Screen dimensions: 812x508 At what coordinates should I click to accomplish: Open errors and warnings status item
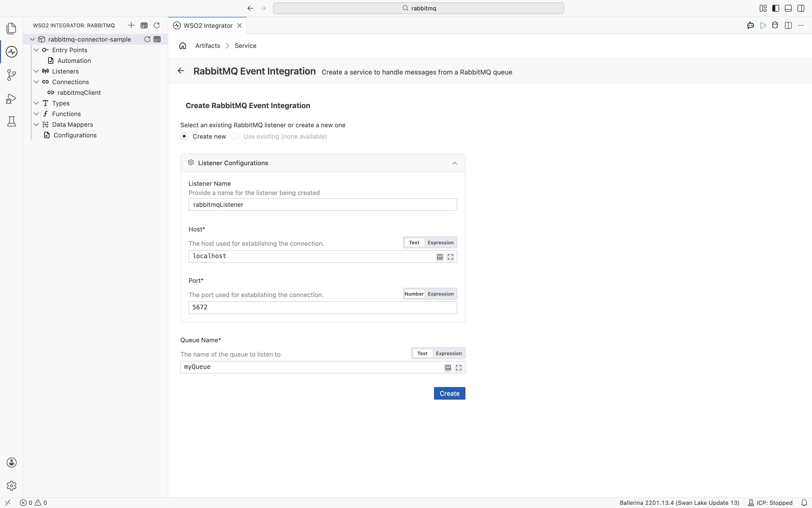click(x=34, y=503)
